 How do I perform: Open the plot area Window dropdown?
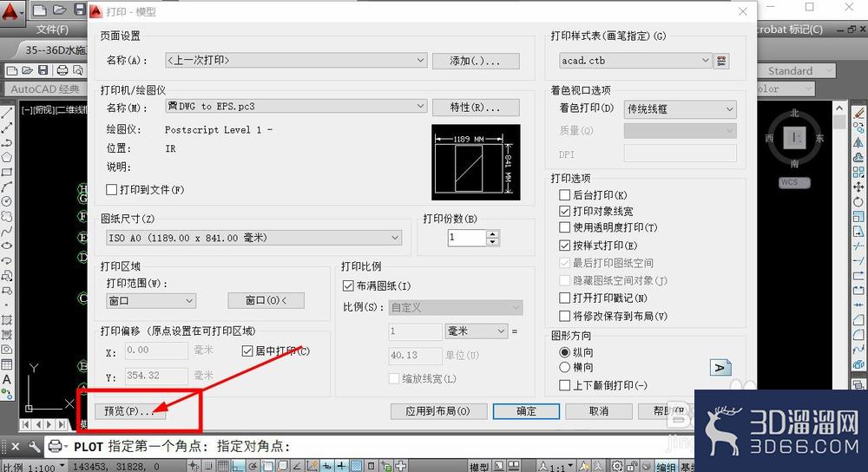point(150,300)
